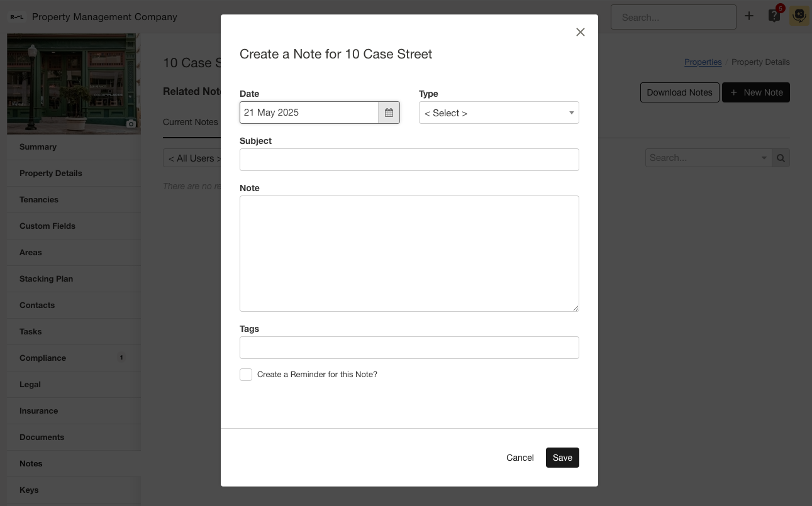Save the new note
Viewport: 812px width, 506px height.
coord(562,458)
